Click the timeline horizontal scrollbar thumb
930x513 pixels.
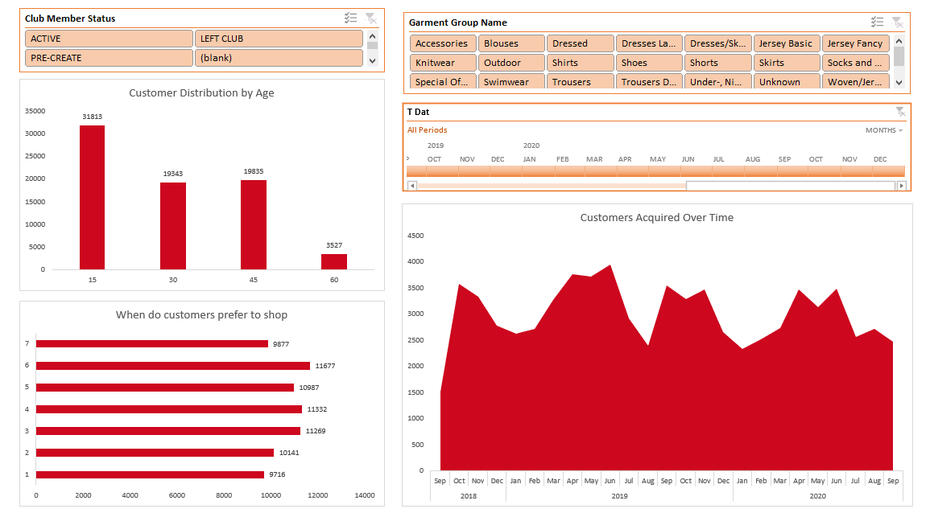click(x=550, y=185)
